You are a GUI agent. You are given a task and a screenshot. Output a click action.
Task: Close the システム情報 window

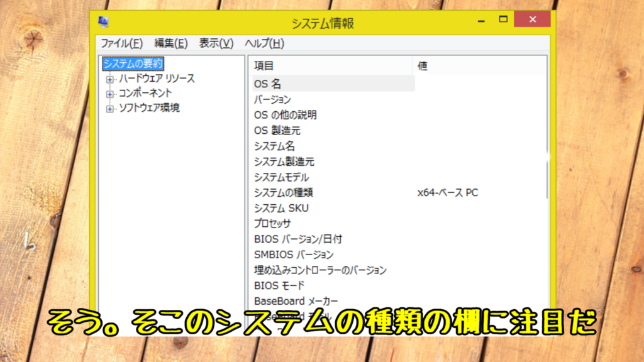click(x=532, y=19)
